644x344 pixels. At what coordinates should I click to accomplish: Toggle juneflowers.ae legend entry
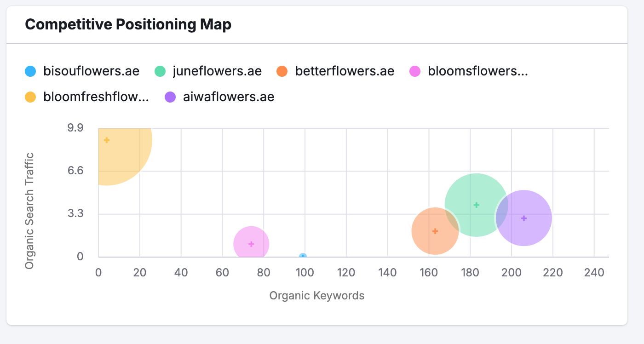point(207,71)
